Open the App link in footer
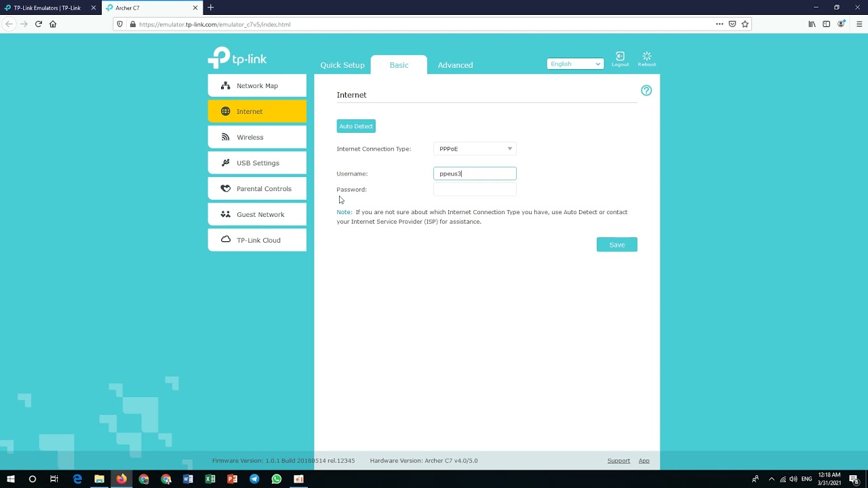868x488 pixels. point(644,461)
